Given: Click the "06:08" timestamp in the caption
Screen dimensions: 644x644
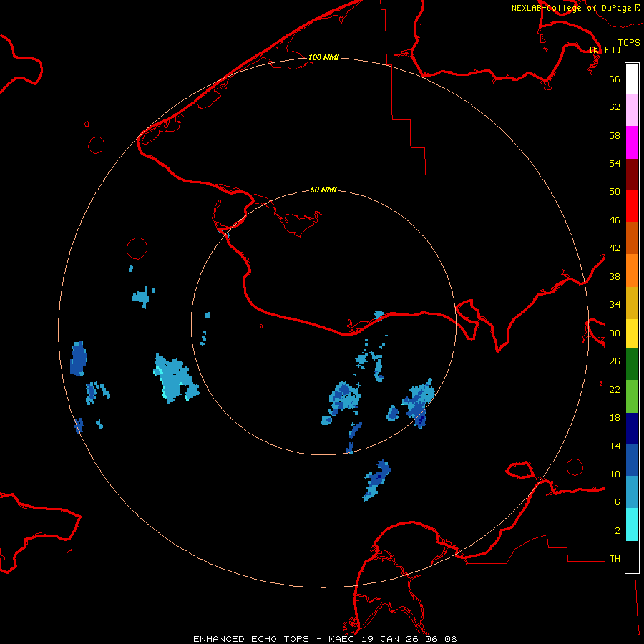Looking at the screenshot, I should click(x=441, y=639).
